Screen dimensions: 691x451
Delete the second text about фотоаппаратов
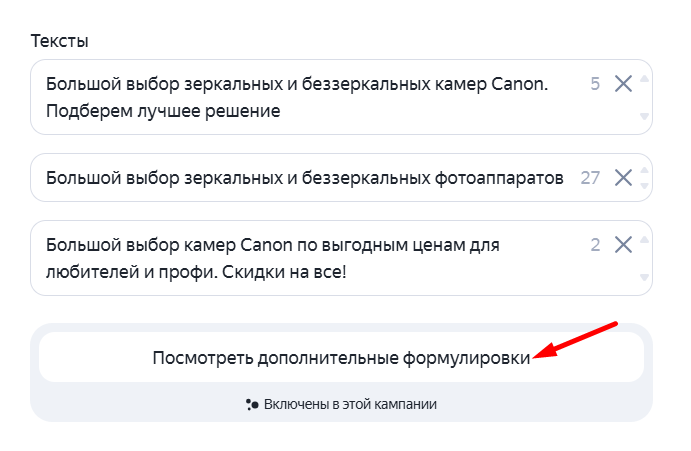pyautogui.click(x=623, y=178)
